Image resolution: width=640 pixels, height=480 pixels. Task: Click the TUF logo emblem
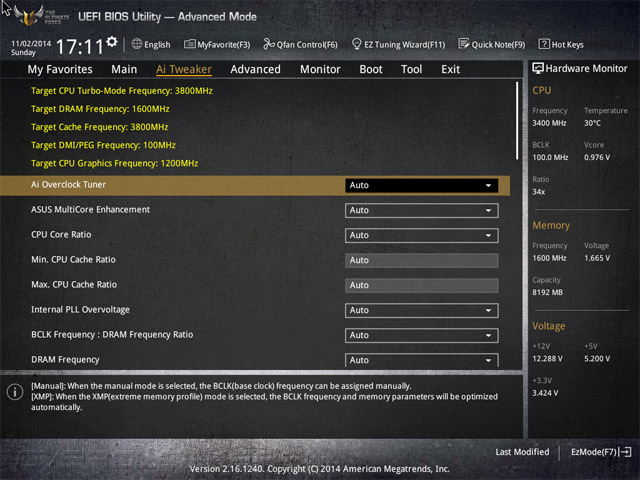29,16
